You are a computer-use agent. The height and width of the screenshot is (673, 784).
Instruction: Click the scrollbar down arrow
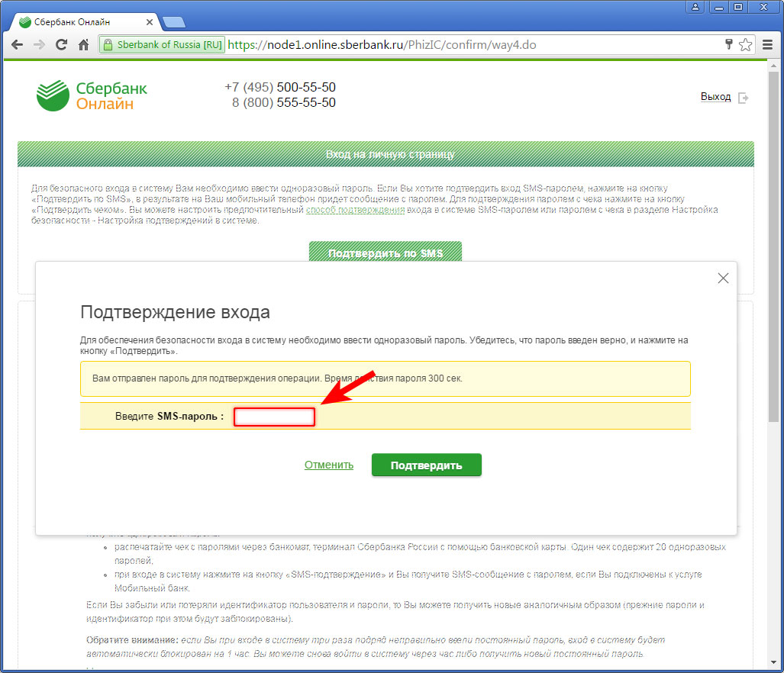pyautogui.click(x=773, y=662)
